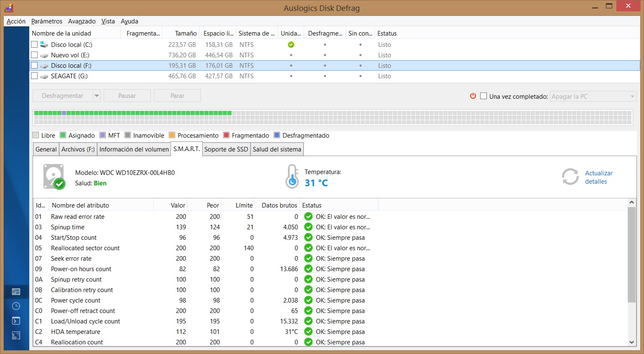Image resolution: width=644 pixels, height=354 pixels.
Task: Select the Power-off retract count row
Action: coord(330,310)
